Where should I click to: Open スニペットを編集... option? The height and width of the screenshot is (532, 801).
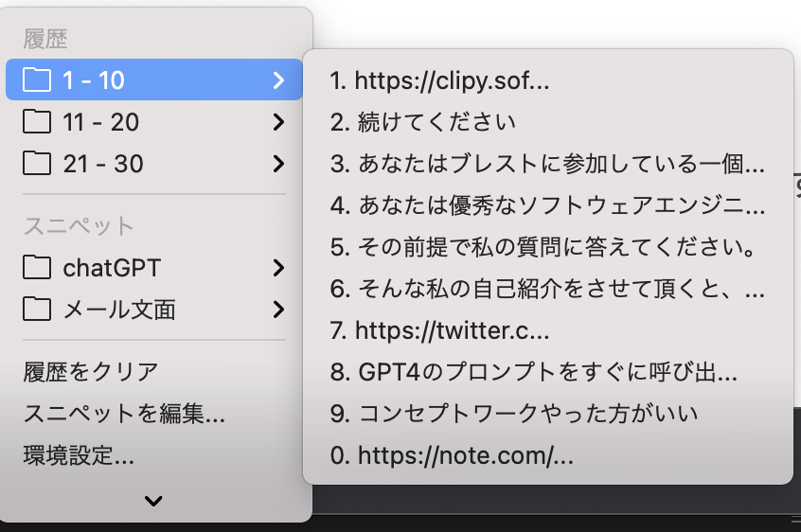(124, 414)
